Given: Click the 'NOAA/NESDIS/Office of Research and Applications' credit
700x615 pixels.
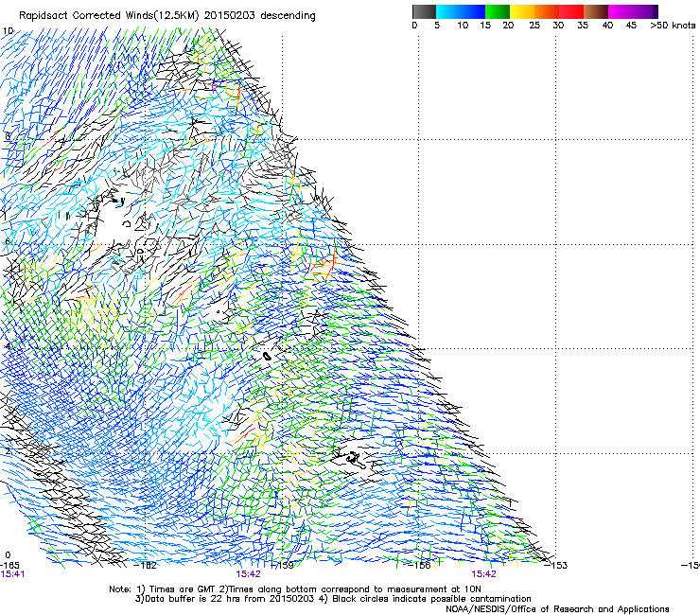Looking at the screenshot, I should click(557, 609).
